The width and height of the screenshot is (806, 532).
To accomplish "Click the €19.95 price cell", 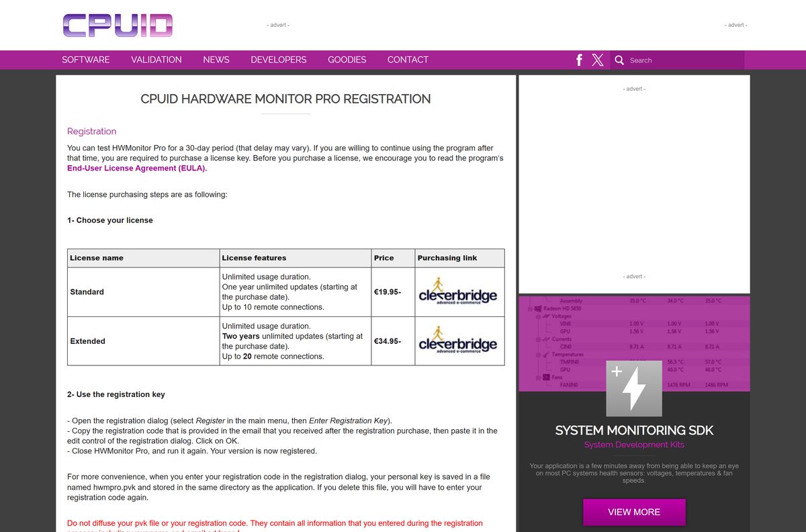I will pyautogui.click(x=393, y=292).
